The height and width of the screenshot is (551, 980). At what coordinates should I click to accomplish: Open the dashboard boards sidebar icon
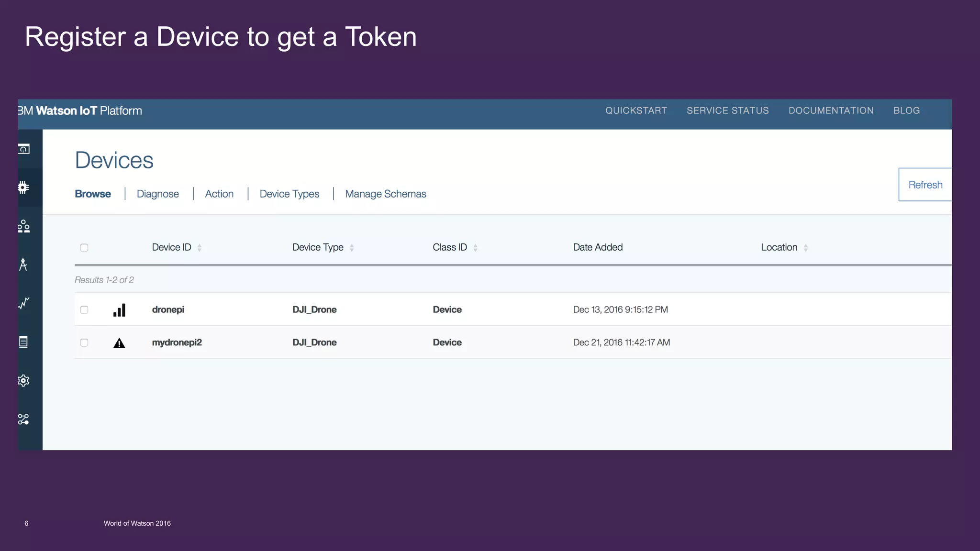click(24, 149)
